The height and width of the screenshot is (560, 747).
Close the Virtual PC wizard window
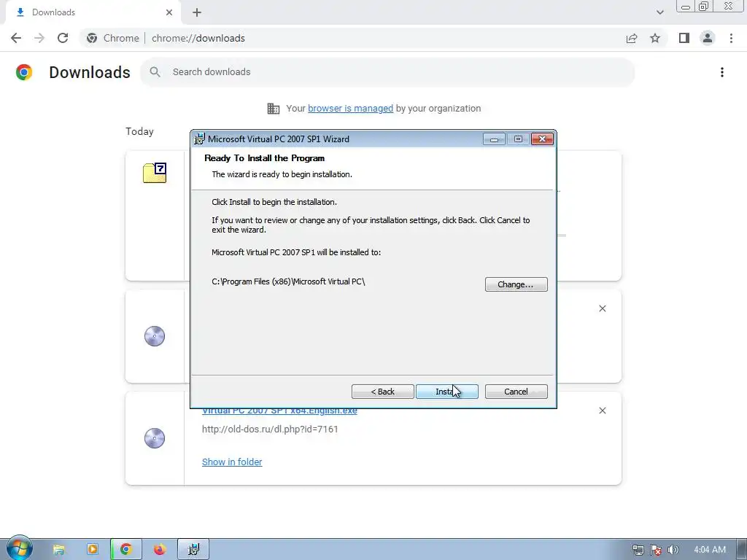pyautogui.click(x=542, y=139)
